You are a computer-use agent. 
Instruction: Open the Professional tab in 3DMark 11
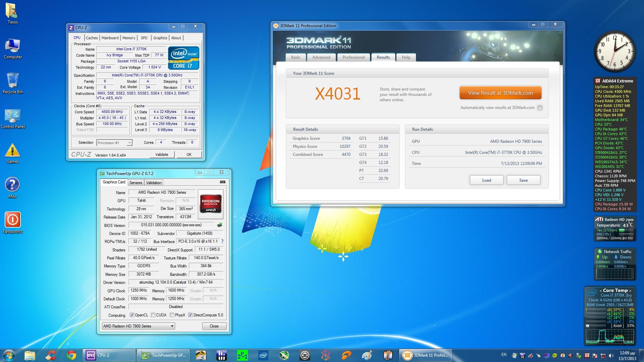pyautogui.click(x=354, y=57)
